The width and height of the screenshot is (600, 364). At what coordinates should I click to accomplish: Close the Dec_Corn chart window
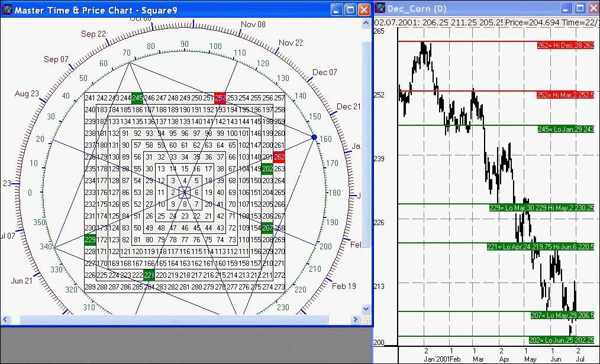point(593,9)
